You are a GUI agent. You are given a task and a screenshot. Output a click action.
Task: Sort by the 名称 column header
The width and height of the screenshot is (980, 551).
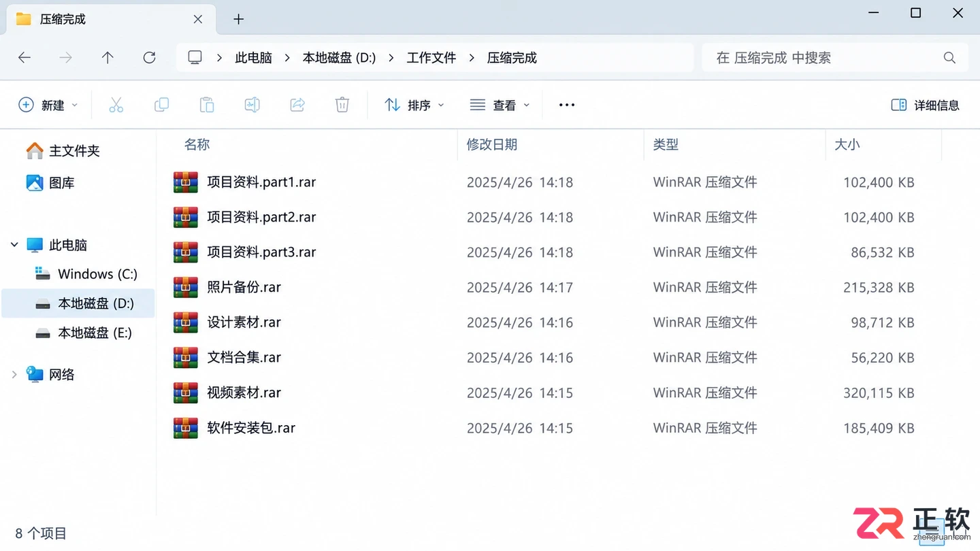point(197,144)
